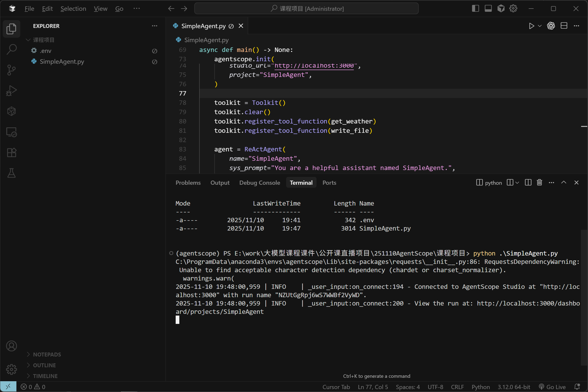Open the Go menu
This screenshot has height=392, width=588.
point(119,9)
